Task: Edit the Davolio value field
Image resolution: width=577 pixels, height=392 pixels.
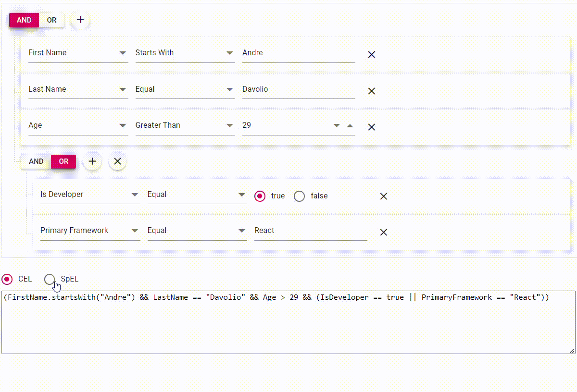Action: (x=299, y=89)
